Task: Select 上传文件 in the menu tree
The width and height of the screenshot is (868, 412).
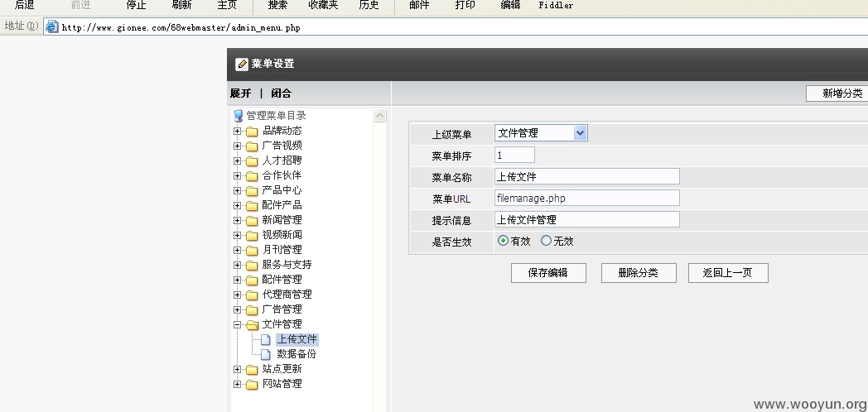Action: pyautogui.click(x=297, y=339)
